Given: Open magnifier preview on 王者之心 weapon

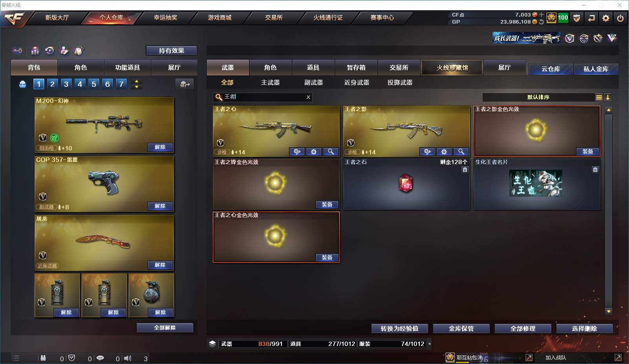Looking at the screenshot, I should click(x=331, y=152).
